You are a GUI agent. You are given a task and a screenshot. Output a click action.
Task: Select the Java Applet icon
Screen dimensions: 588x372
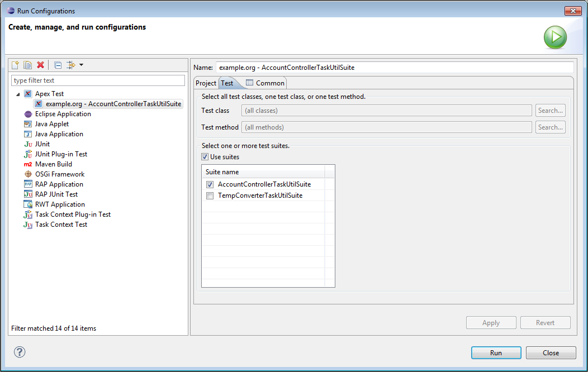click(x=28, y=124)
